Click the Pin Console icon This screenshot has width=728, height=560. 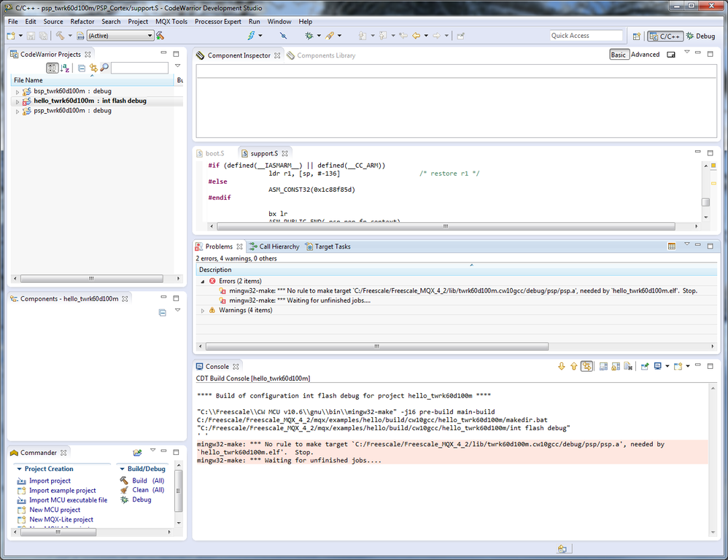[x=645, y=367]
